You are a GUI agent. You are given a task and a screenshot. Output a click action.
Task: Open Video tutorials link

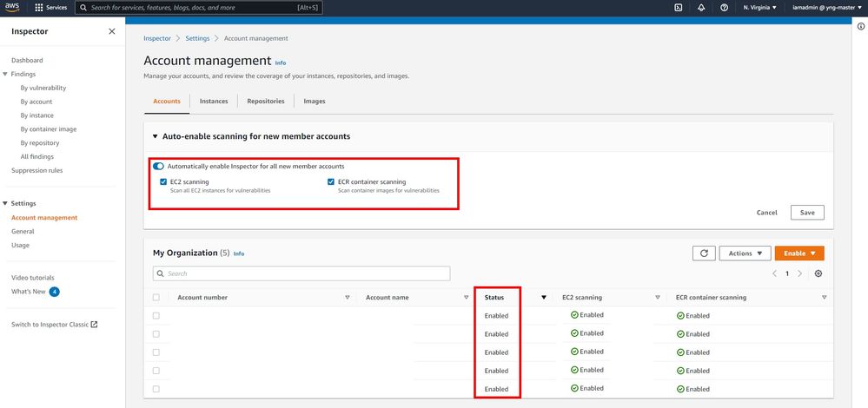point(33,278)
